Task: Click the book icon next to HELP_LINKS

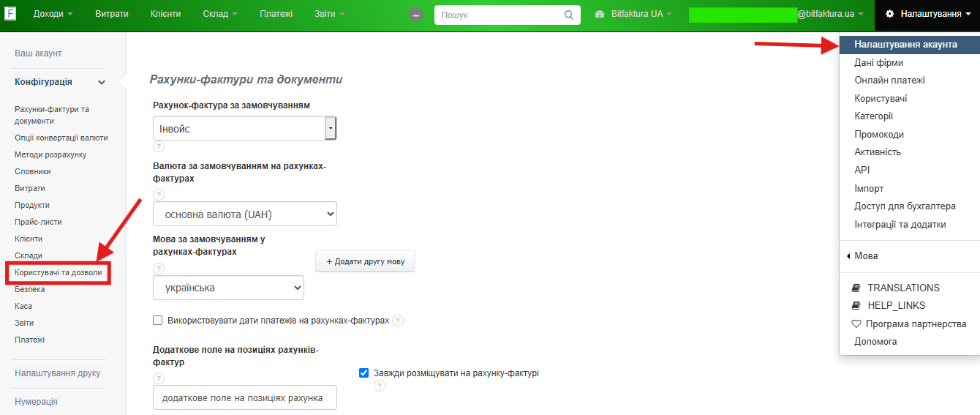Action: pyautogui.click(x=856, y=305)
